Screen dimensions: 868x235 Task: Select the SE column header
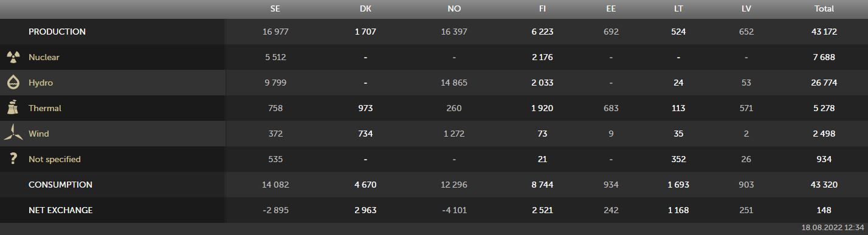[275, 9]
